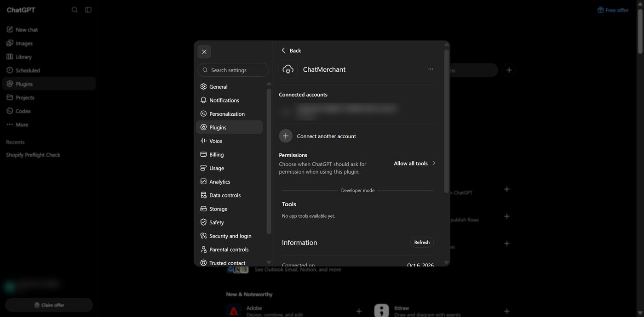The height and width of the screenshot is (317, 644).
Task: Click the Usage settings icon
Action: point(203,168)
